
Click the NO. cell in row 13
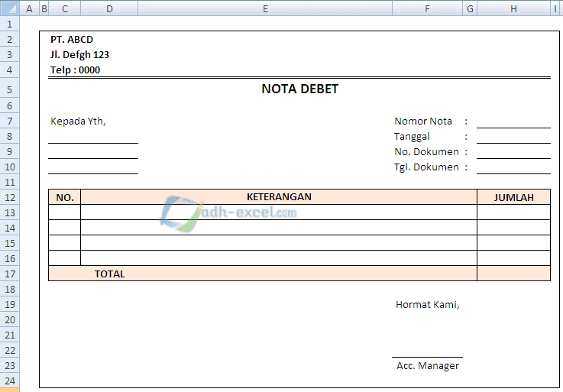coord(65,212)
